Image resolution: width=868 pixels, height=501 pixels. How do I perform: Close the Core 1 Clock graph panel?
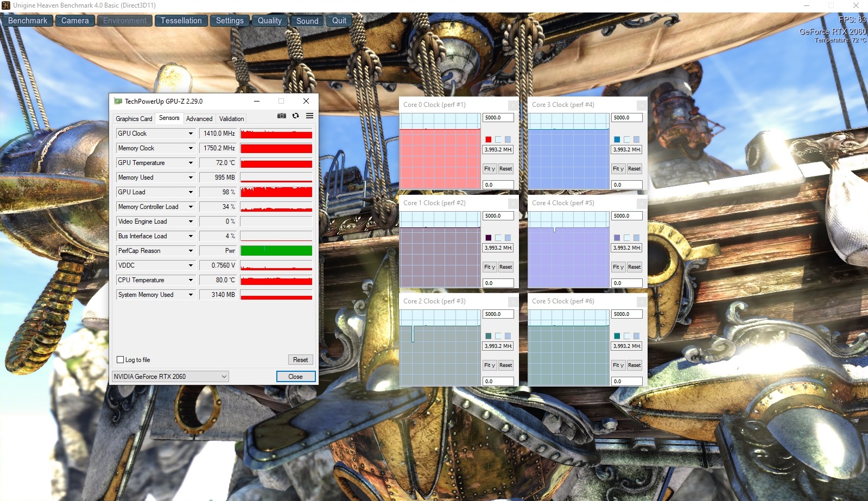tap(513, 203)
